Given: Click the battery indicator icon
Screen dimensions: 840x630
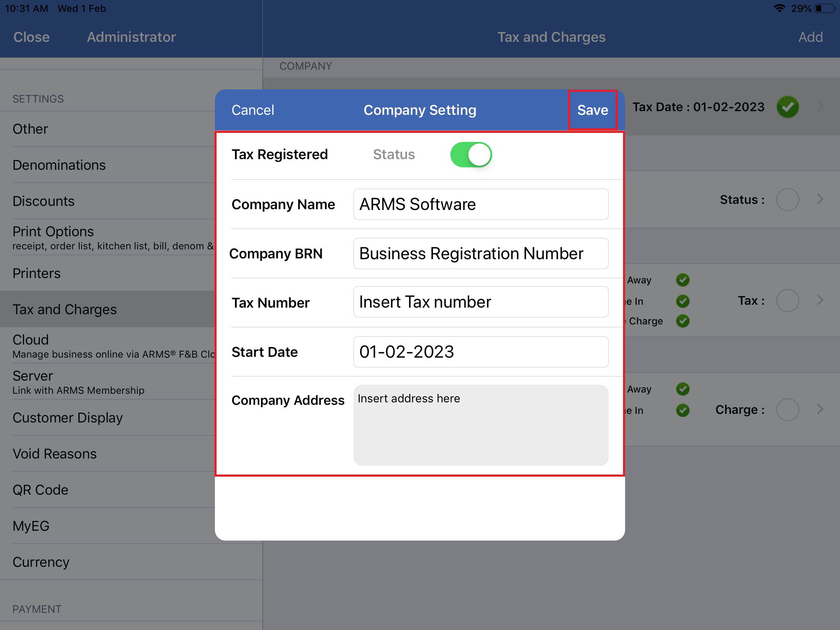Looking at the screenshot, I should 825,8.
